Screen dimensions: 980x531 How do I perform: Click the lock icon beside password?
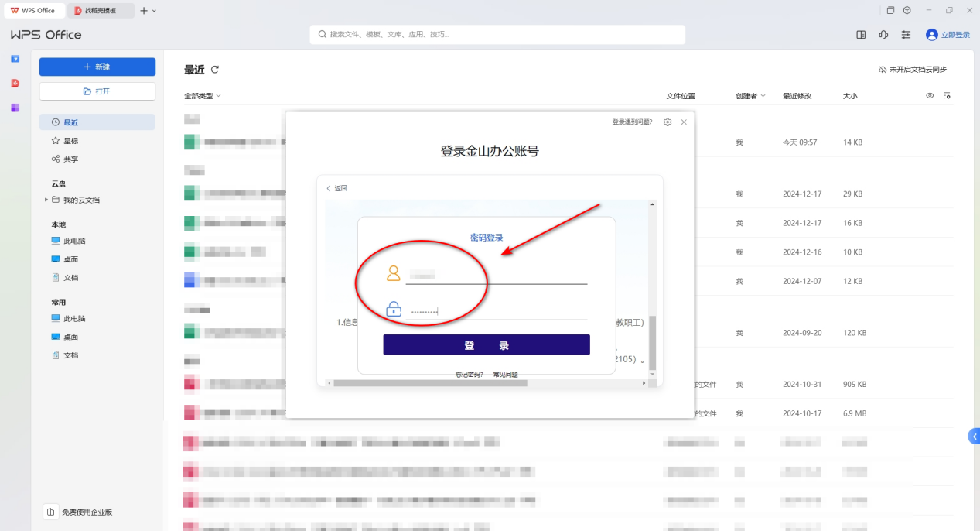pyautogui.click(x=394, y=309)
